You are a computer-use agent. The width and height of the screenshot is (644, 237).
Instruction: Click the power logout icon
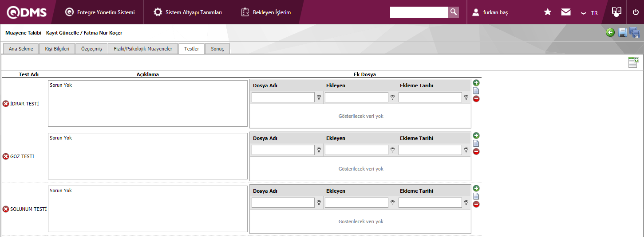tap(636, 12)
